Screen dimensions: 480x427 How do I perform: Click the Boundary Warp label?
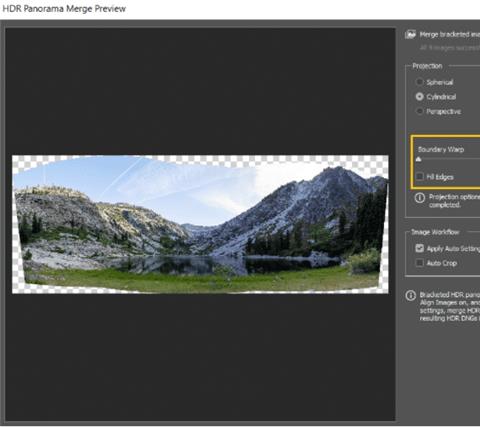[x=441, y=149]
